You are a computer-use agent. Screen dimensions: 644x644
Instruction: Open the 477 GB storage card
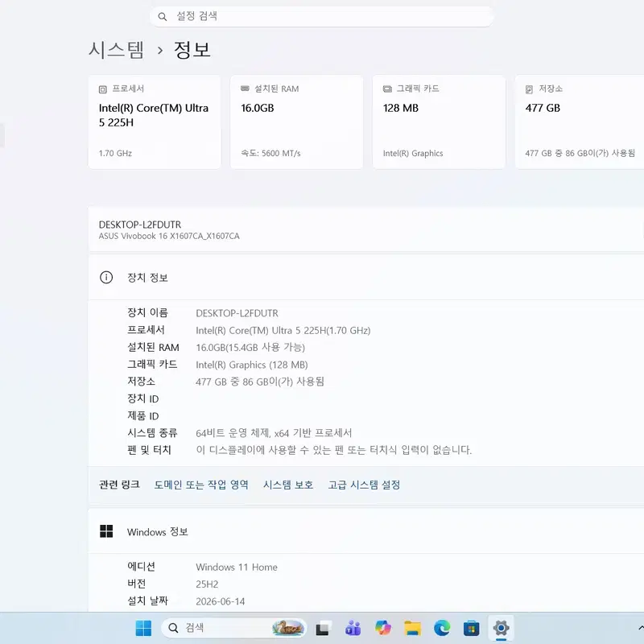[x=580, y=122]
